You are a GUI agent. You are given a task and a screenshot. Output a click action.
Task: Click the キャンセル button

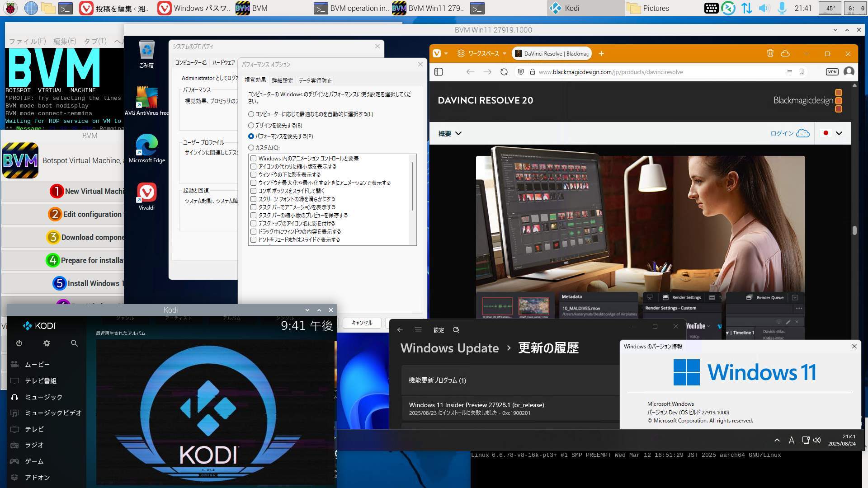point(362,323)
